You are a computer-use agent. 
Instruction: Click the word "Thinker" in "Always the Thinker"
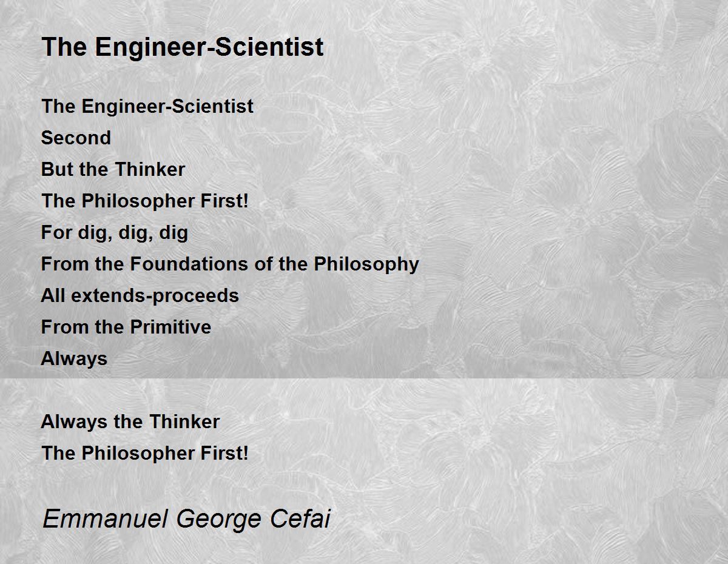point(184,422)
